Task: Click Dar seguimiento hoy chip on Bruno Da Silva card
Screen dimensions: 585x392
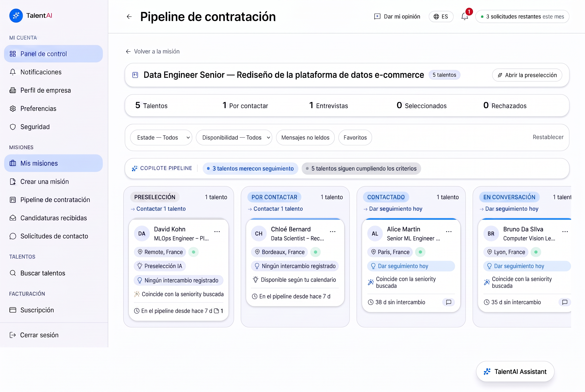Action: point(527,266)
